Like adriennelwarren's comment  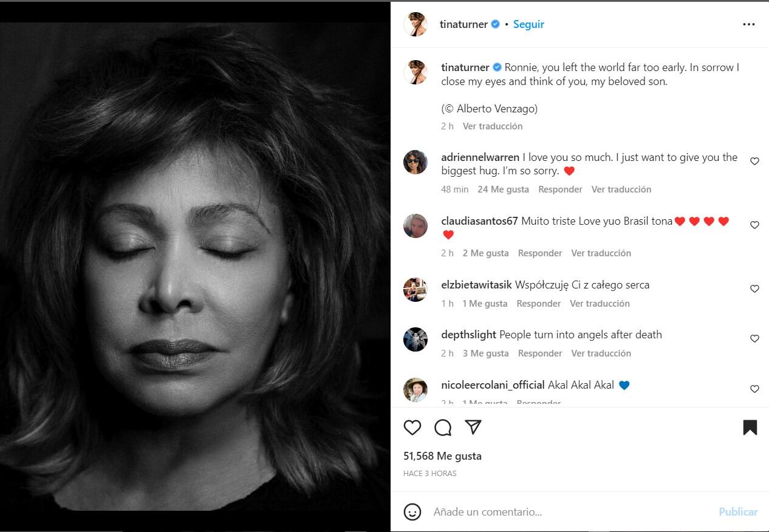(x=754, y=162)
